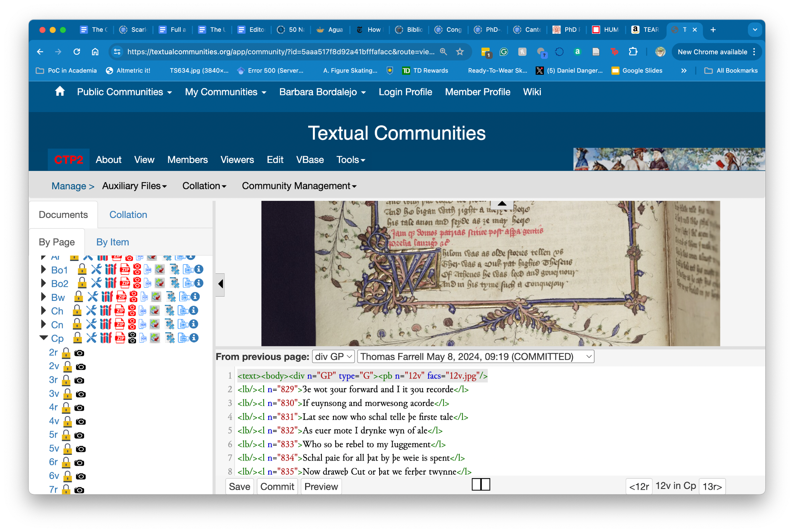This screenshot has width=794, height=532.
Task: Expand the Cn document tree
Action: 43,324
